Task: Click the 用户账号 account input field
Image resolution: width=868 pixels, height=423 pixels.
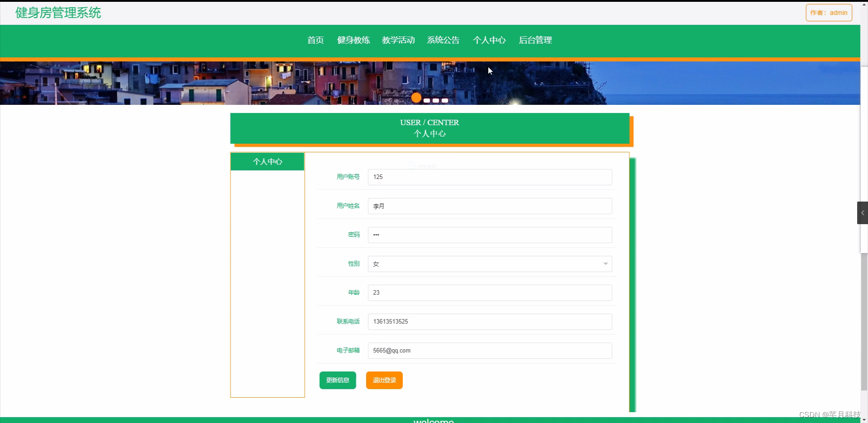Action: click(x=490, y=177)
